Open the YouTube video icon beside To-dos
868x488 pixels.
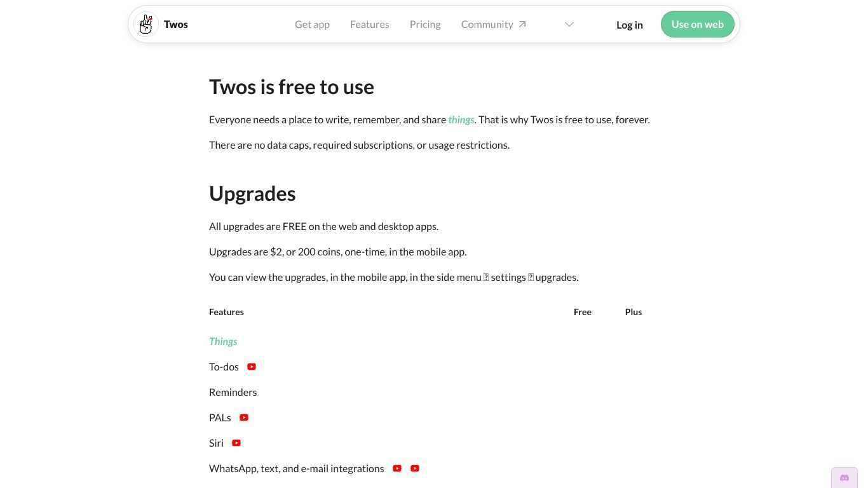[252, 367]
